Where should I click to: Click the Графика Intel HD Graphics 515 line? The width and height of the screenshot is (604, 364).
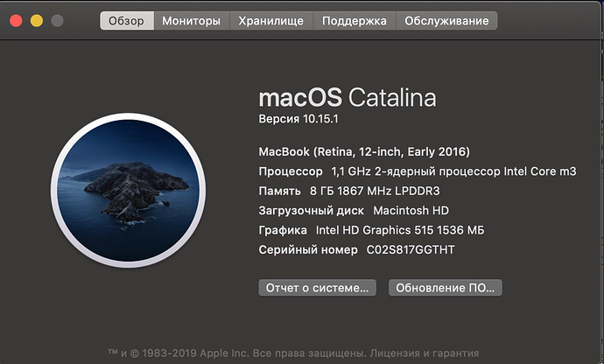tap(371, 230)
